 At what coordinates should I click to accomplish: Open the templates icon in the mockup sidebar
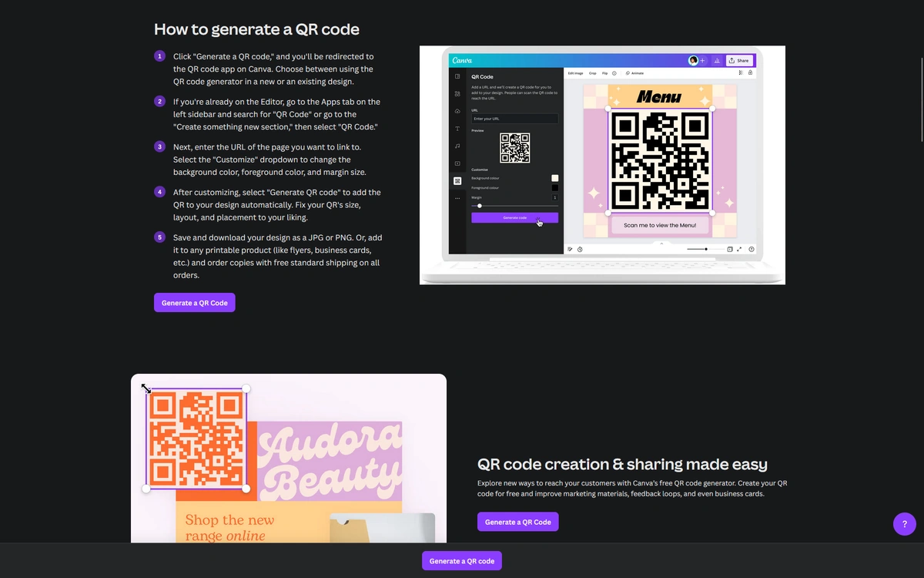point(457,76)
